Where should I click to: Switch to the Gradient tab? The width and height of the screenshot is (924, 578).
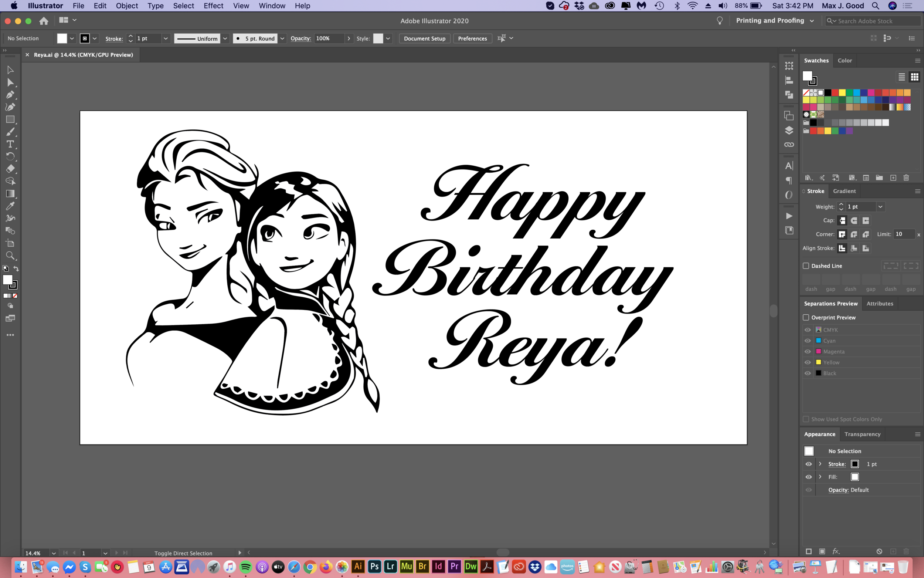[x=844, y=191]
